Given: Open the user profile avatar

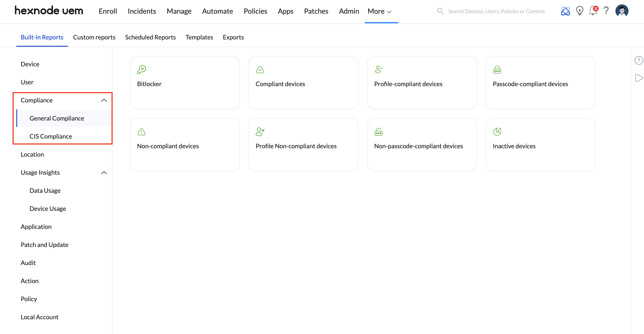Looking at the screenshot, I should tap(622, 11).
